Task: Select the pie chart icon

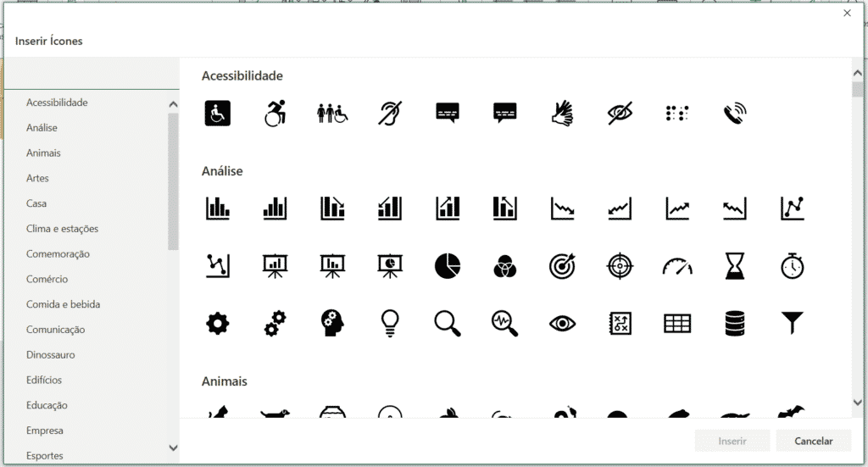Action: pos(448,266)
